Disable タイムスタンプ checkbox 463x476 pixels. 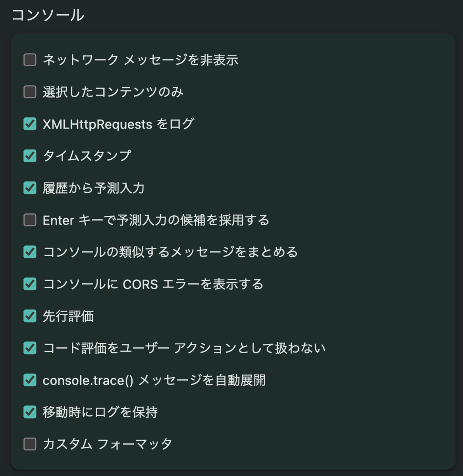click(30, 156)
